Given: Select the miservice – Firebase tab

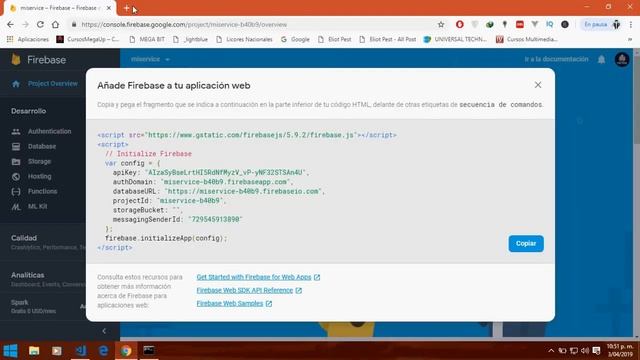Looking at the screenshot, I should tap(60, 8).
